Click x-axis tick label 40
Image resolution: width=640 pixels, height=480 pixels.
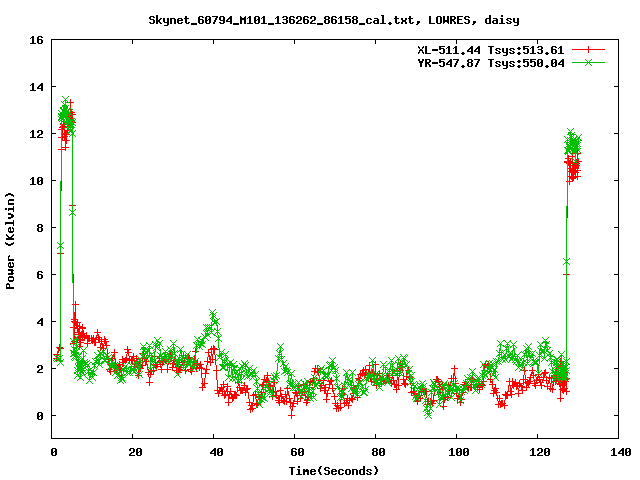(x=216, y=452)
